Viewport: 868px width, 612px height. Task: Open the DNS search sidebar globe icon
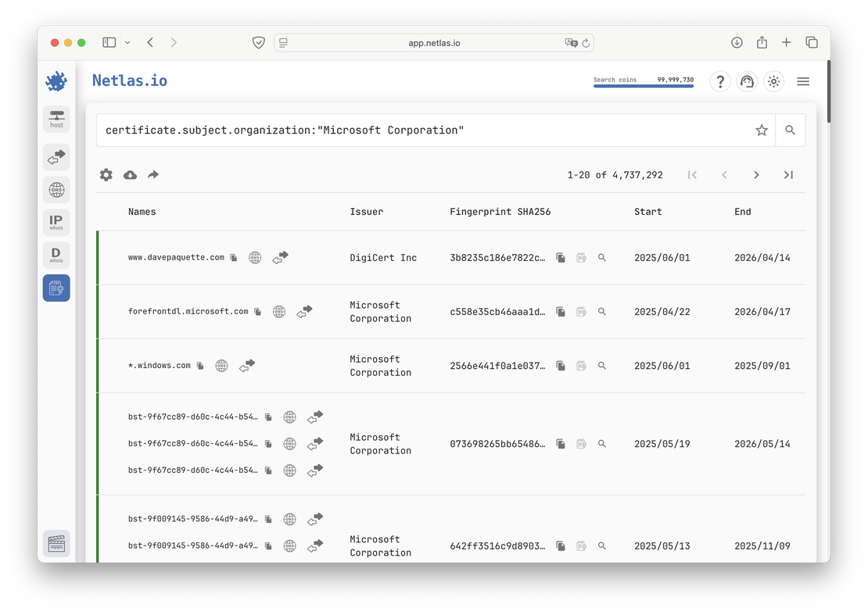tap(56, 190)
